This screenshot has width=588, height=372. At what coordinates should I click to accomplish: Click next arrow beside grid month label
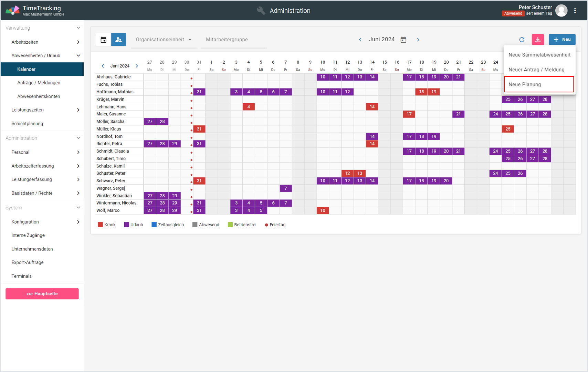coord(137,66)
